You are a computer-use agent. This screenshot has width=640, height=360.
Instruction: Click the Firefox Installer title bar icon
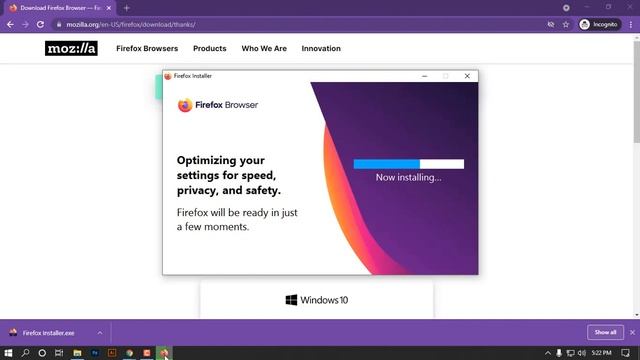pos(168,76)
